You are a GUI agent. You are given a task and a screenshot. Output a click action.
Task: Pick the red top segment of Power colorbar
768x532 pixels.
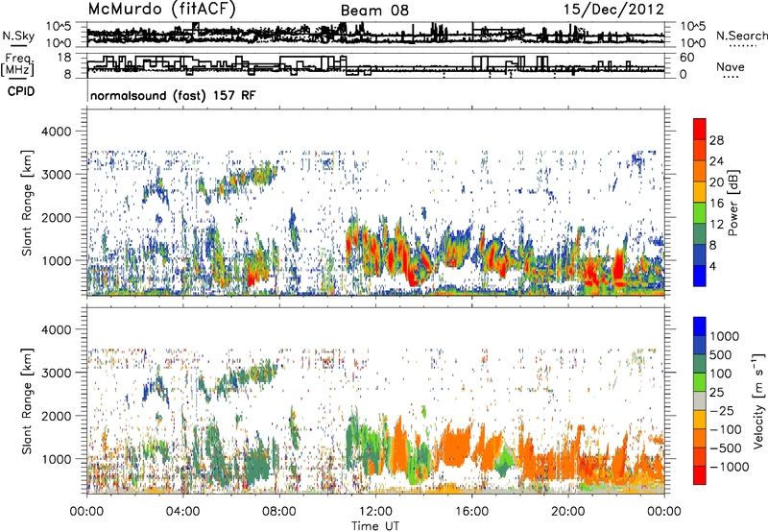700,130
